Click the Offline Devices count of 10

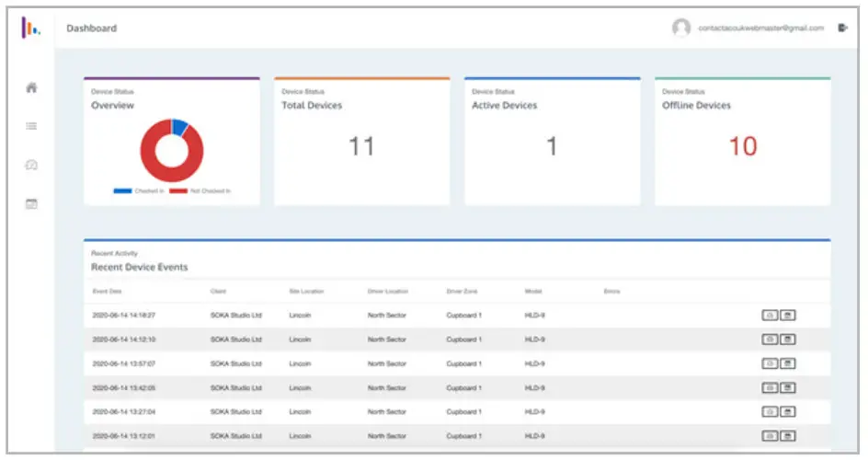[x=742, y=146]
